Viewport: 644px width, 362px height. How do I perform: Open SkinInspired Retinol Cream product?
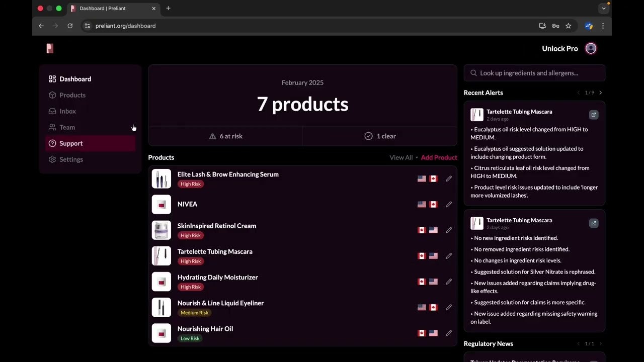click(217, 226)
